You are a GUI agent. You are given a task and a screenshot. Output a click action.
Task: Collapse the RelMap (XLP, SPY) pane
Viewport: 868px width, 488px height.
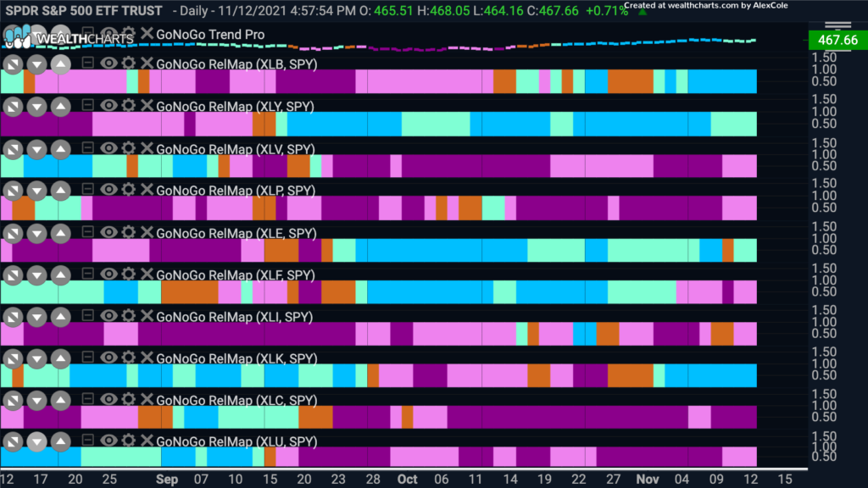[87, 189]
